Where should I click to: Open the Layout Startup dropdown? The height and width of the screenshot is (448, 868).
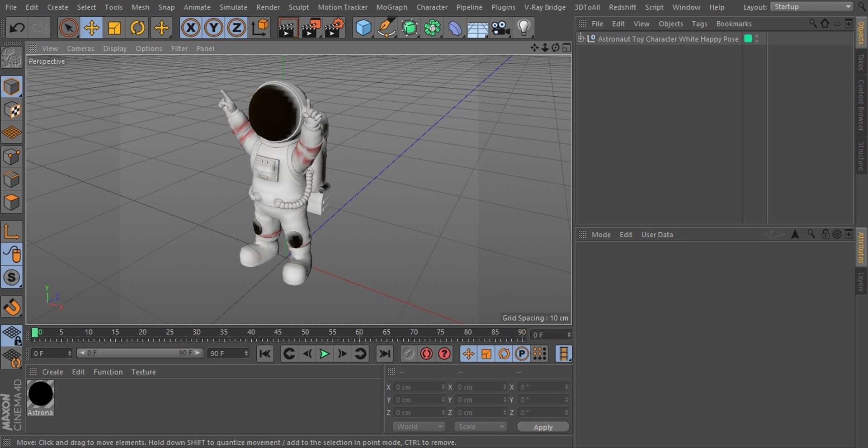coord(811,7)
